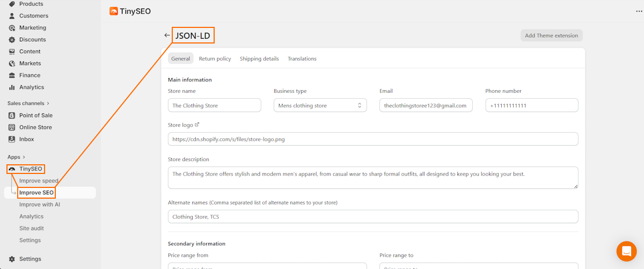This screenshot has width=644, height=269.
Task: Open the Translations tab
Action: (x=302, y=59)
